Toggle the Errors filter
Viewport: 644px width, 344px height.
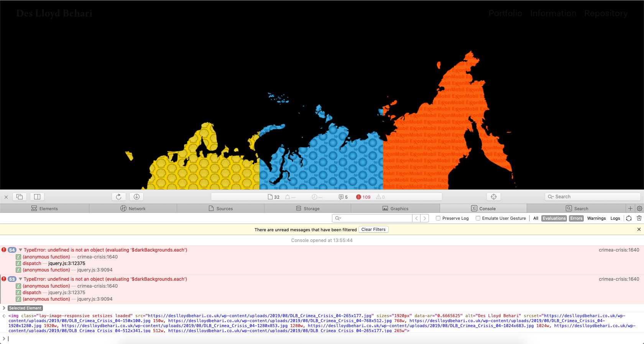click(576, 218)
